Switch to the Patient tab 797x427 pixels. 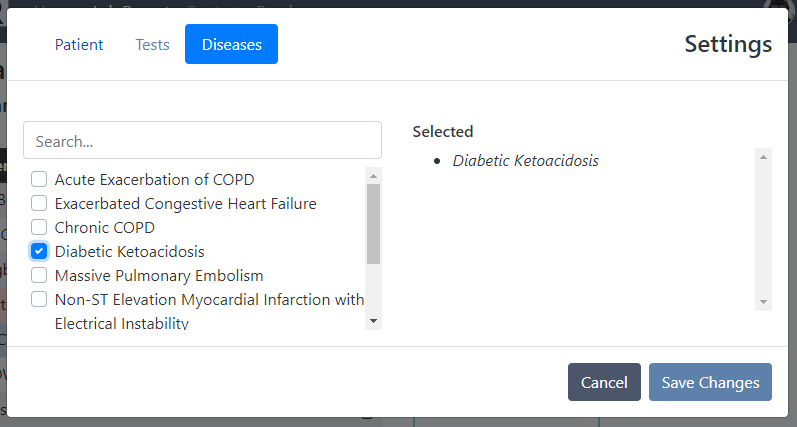pyautogui.click(x=79, y=44)
